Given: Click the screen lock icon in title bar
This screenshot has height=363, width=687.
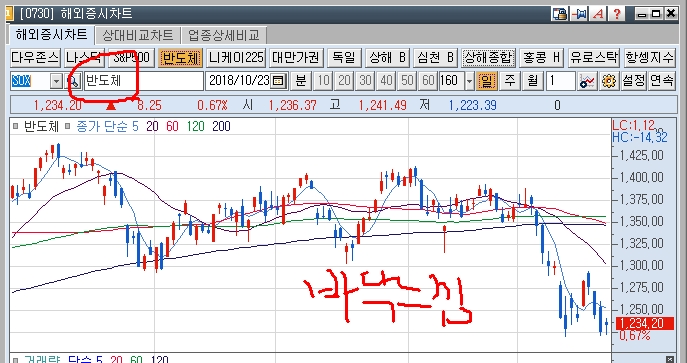Looking at the screenshot, I should point(560,14).
